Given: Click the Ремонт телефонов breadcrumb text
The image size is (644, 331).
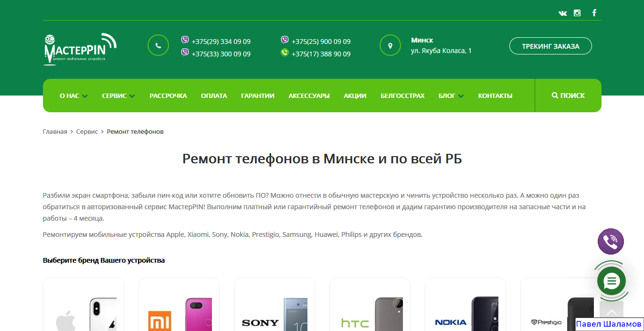Looking at the screenshot, I should pyautogui.click(x=135, y=131).
